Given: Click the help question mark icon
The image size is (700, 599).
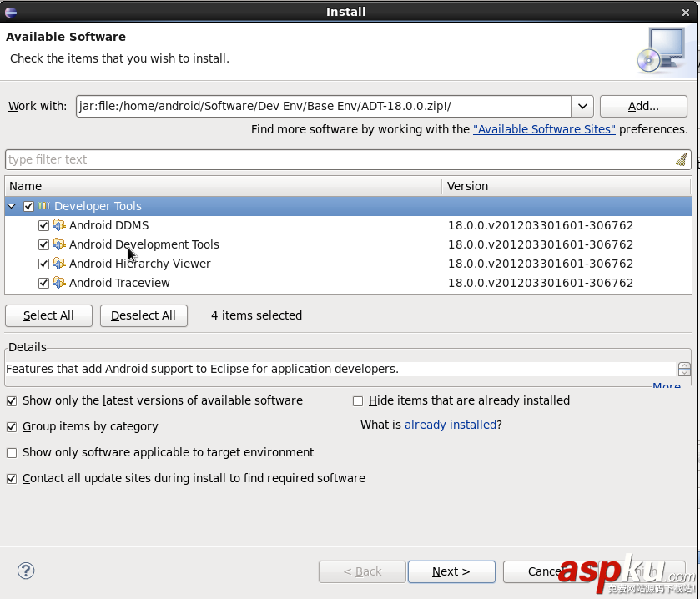Looking at the screenshot, I should [x=26, y=571].
